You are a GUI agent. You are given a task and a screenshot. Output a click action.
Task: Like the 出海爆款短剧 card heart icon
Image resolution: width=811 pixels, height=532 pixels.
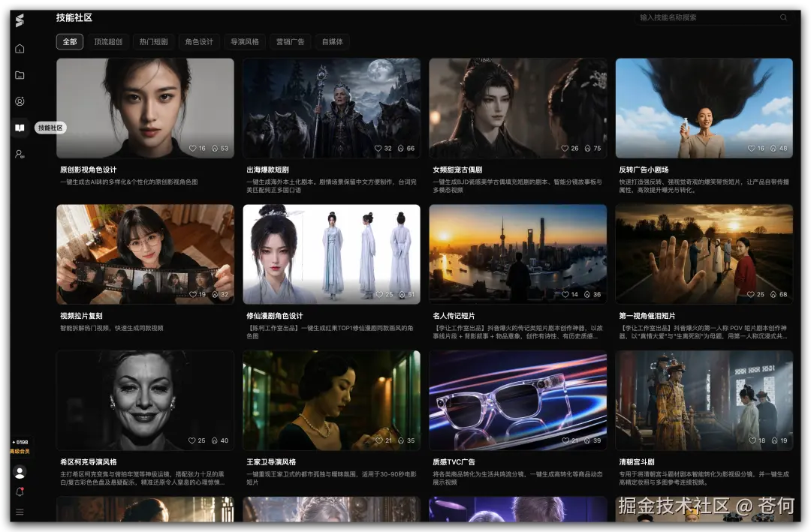(378, 149)
